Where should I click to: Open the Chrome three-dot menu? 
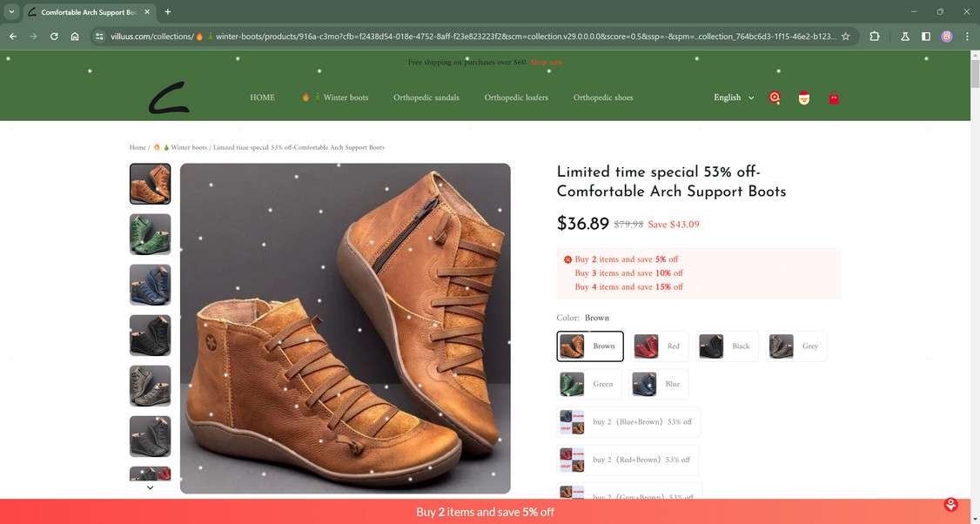[966, 37]
